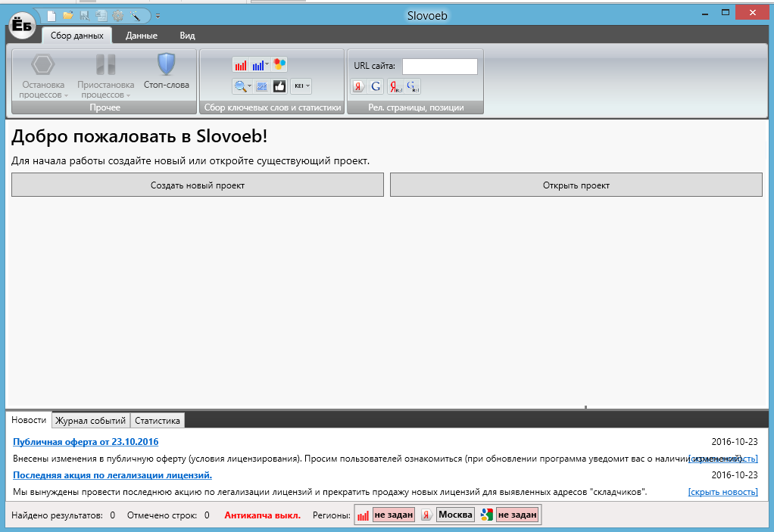Click red Антикапча выкл. status text
This screenshot has width=774, height=532.
click(x=263, y=515)
